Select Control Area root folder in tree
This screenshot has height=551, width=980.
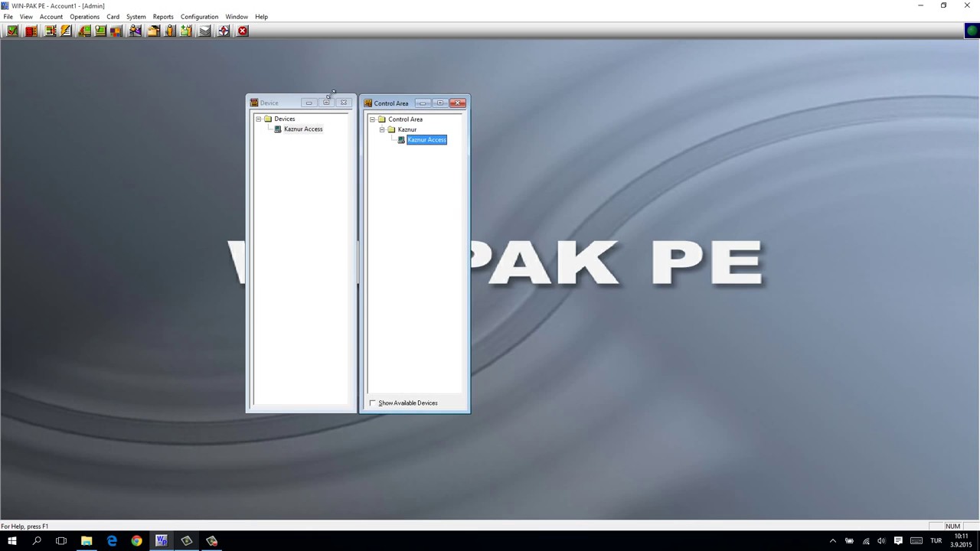(405, 119)
